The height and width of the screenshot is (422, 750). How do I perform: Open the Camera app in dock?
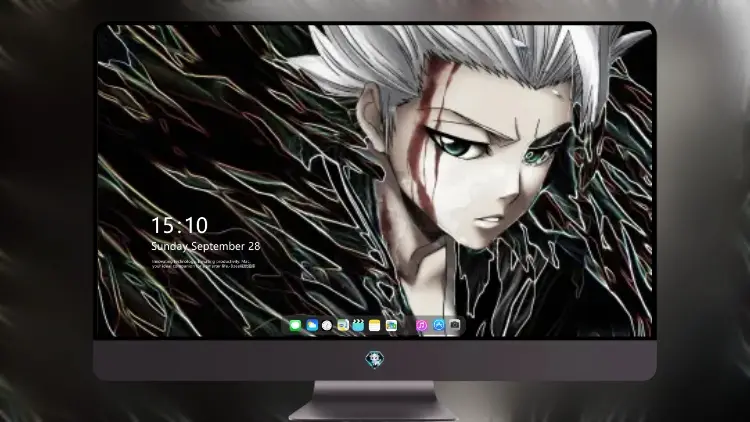pyautogui.click(x=455, y=325)
